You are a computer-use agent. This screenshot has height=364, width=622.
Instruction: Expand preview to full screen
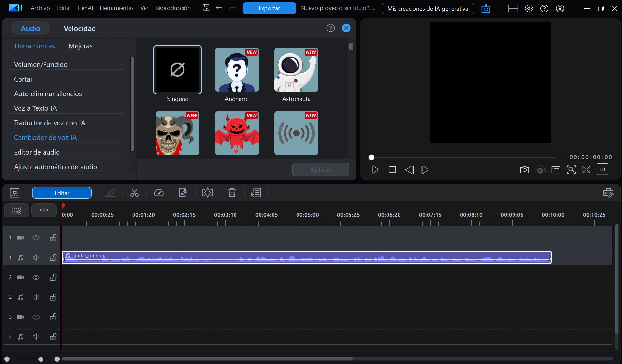click(x=586, y=169)
